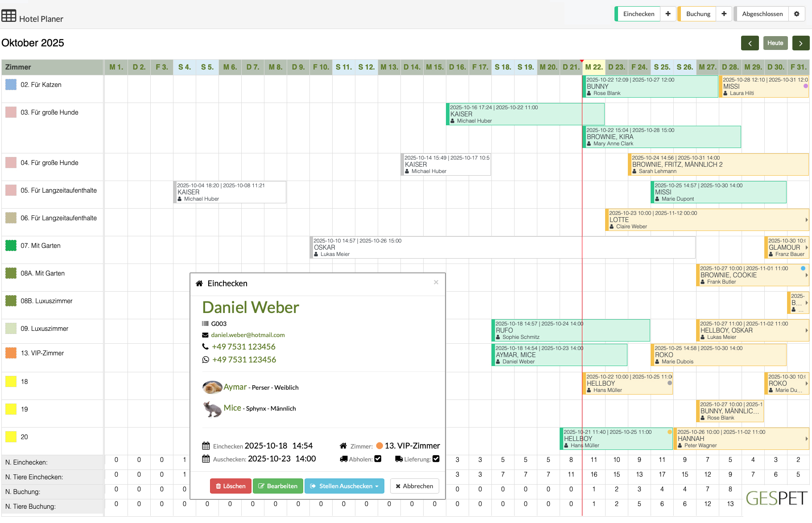
Task: Click the calendar icon beside Auschecken date
Action: 206,458
